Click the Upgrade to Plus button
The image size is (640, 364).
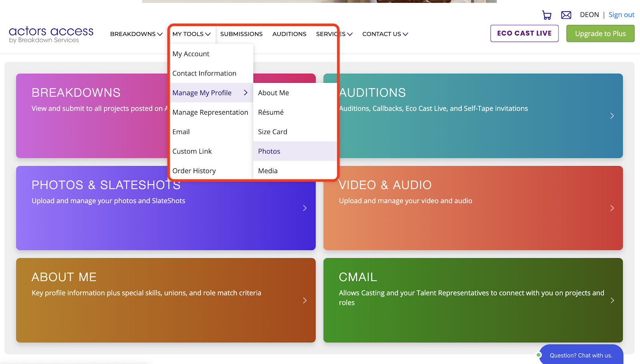(x=600, y=34)
